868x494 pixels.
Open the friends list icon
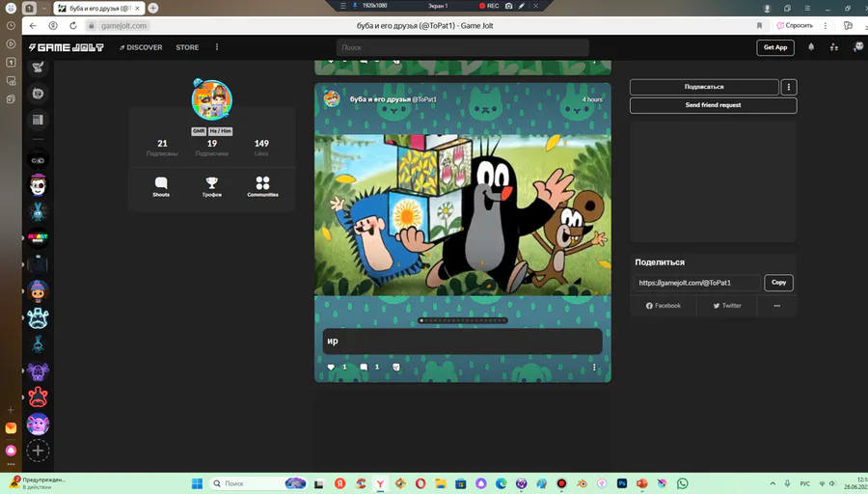point(833,47)
